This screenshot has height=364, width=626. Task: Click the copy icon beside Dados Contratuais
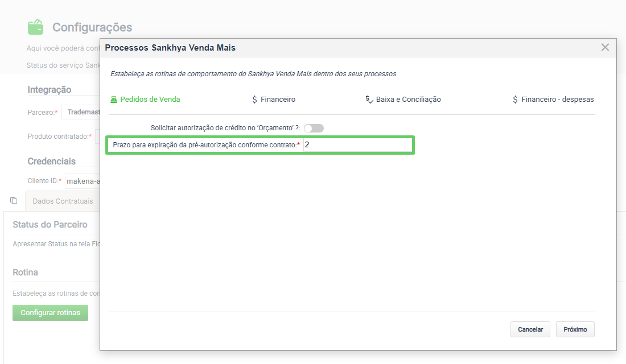pyautogui.click(x=14, y=200)
